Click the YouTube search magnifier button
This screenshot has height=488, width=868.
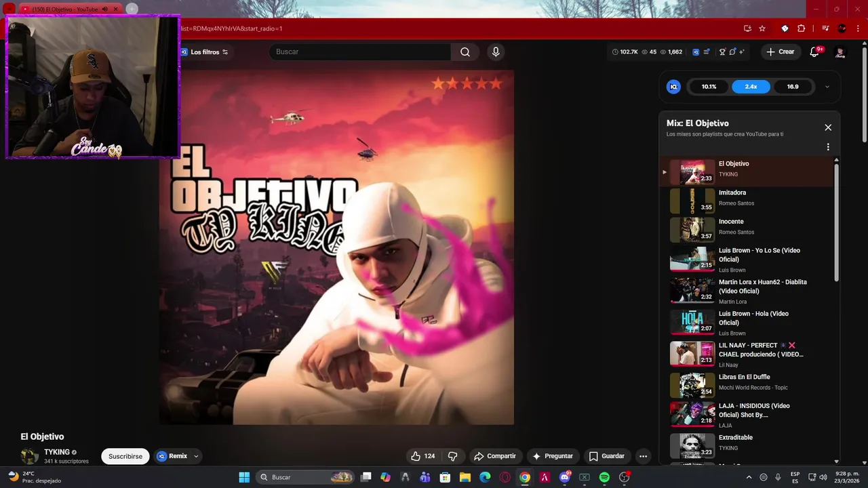[x=465, y=52]
